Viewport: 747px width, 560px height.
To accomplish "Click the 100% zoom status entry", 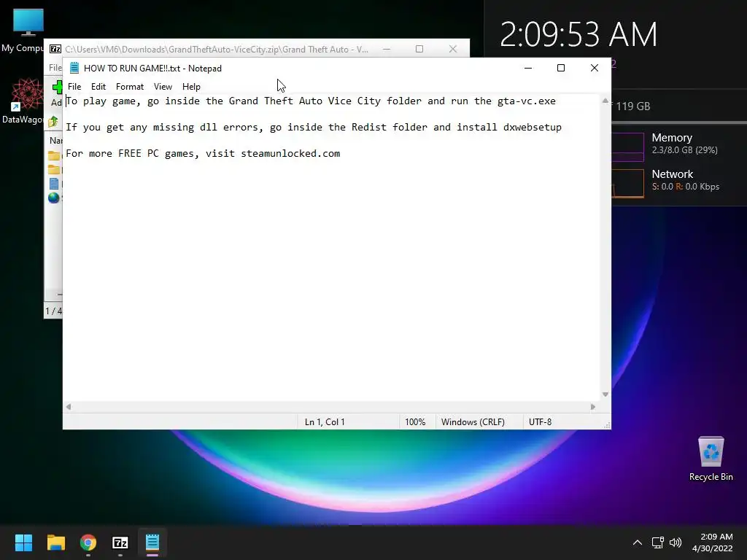I will click(415, 422).
